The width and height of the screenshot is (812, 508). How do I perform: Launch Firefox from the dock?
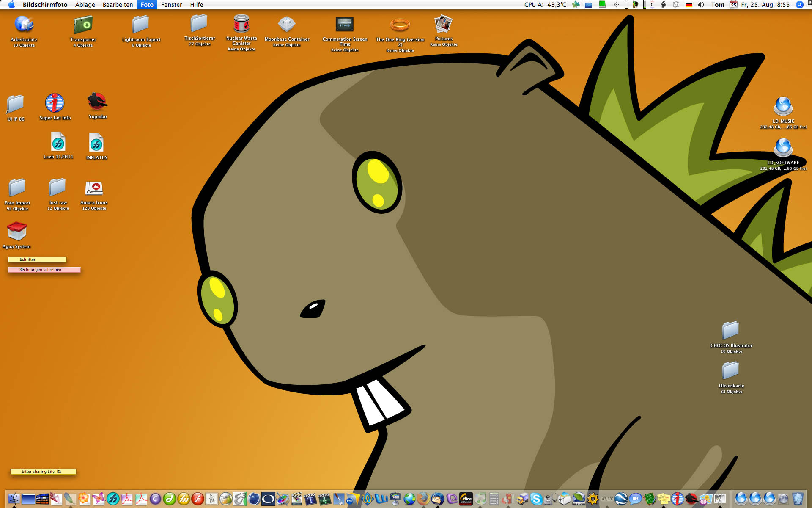423,499
